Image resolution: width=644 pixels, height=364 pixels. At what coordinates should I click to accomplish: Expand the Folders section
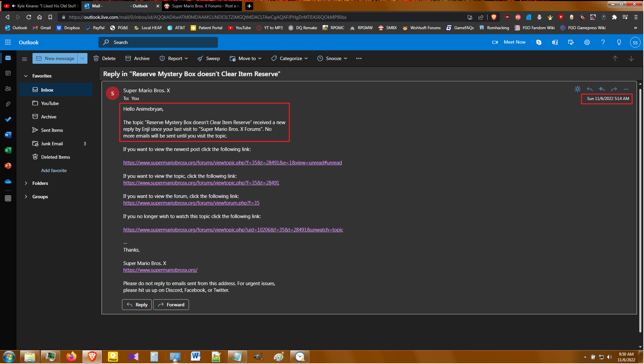[26, 184]
